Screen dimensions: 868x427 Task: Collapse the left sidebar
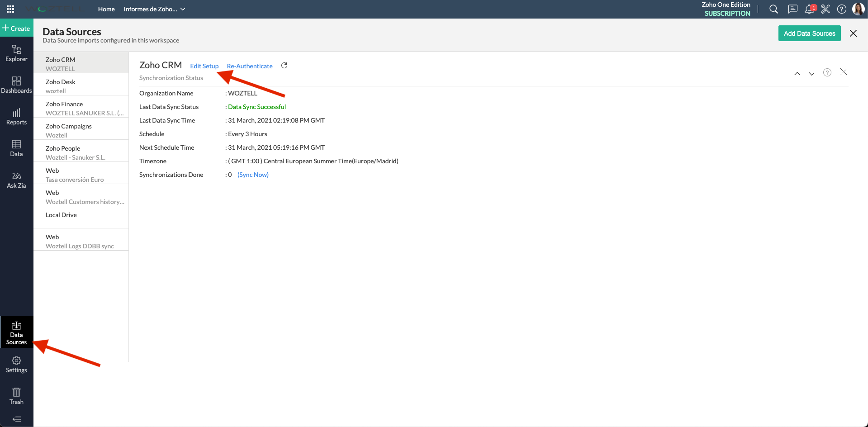(17, 419)
